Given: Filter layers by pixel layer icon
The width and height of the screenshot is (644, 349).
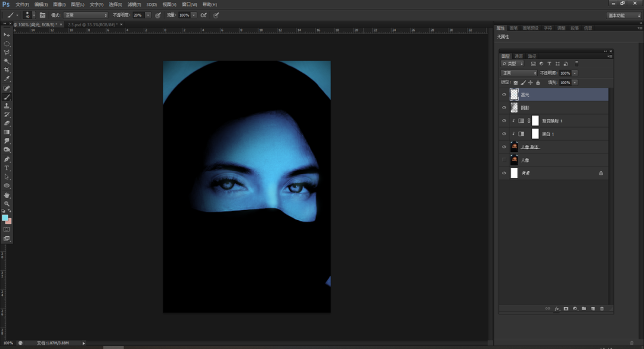Looking at the screenshot, I should tap(533, 64).
